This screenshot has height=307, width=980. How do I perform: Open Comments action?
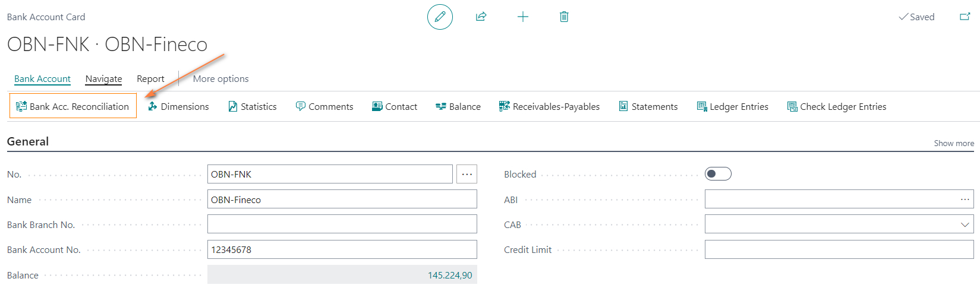pyautogui.click(x=324, y=106)
